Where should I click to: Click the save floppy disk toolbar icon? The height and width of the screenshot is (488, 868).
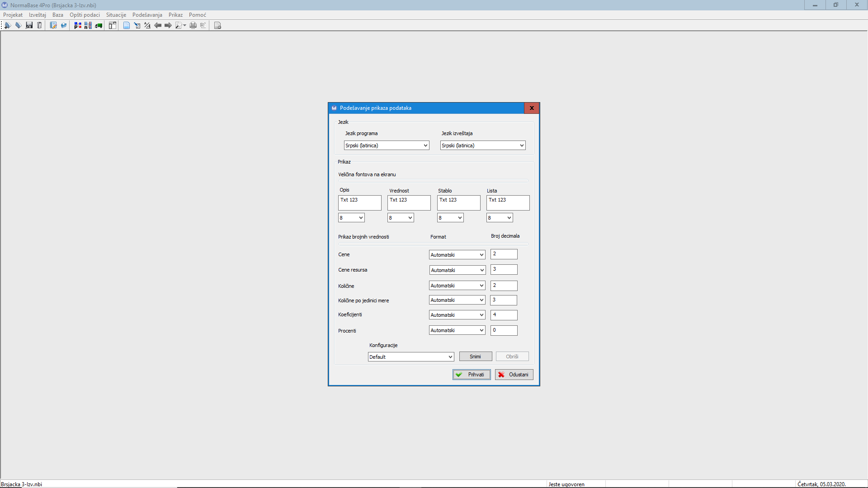tap(29, 25)
